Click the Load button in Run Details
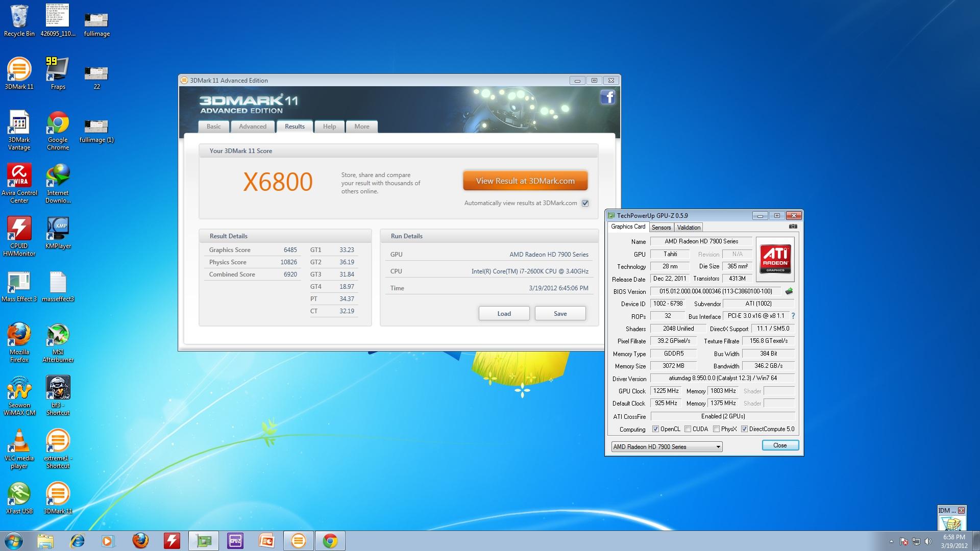This screenshot has height=551, width=980. [x=504, y=314]
